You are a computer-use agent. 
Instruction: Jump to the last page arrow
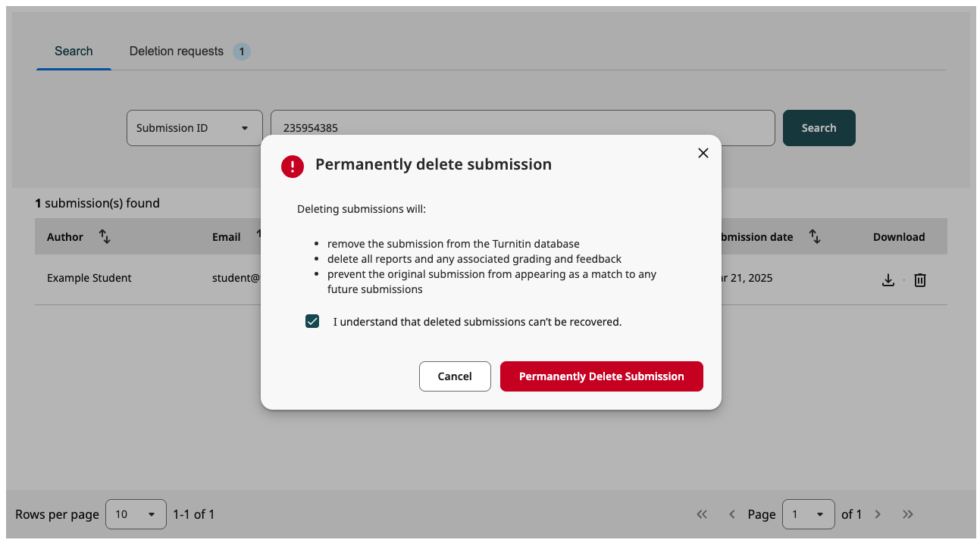[x=908, y=514]
